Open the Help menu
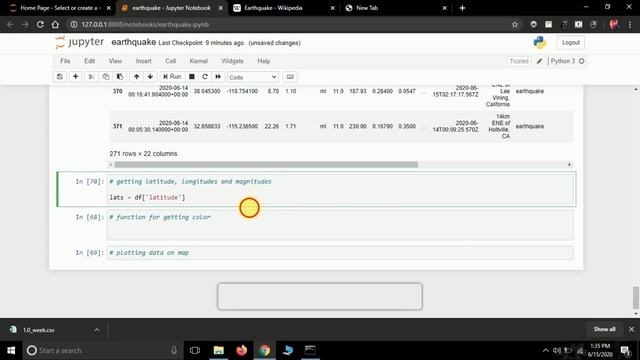Viewport: 640px width, 360px height. pos(264,61)
